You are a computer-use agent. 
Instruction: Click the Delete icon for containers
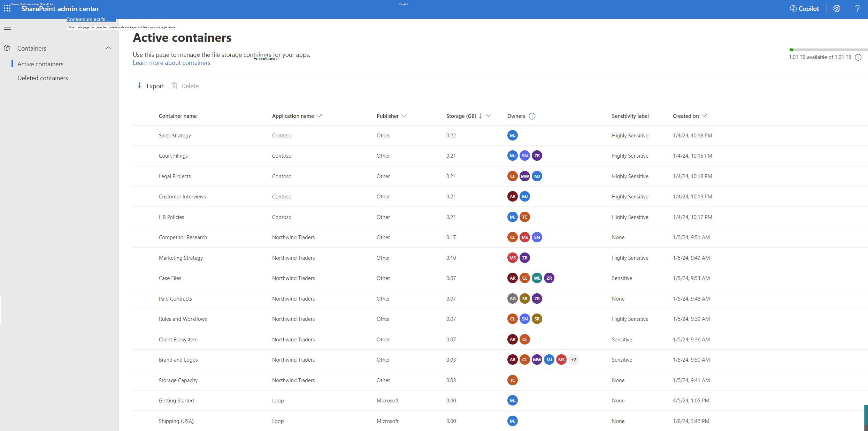click(174, 86)
